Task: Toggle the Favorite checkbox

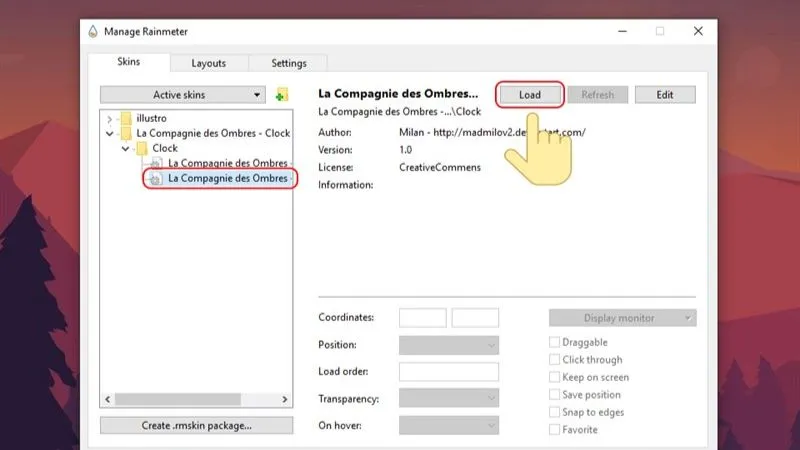Action: (x=554, y=430)
